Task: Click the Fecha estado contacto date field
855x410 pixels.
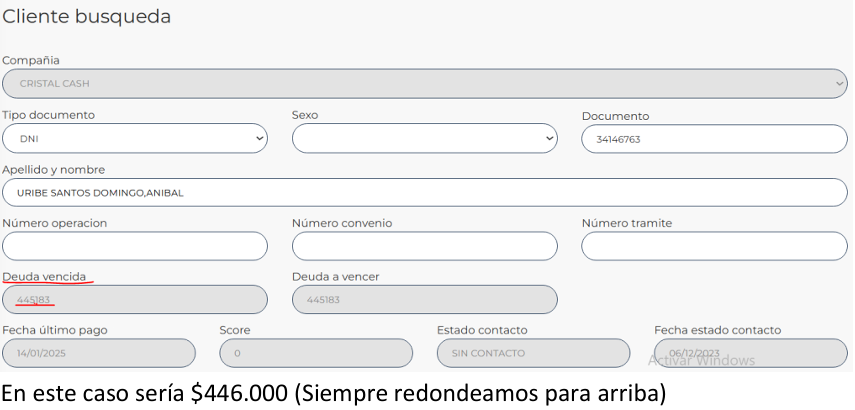Action: pyautogui.click(x=750, y=353)
